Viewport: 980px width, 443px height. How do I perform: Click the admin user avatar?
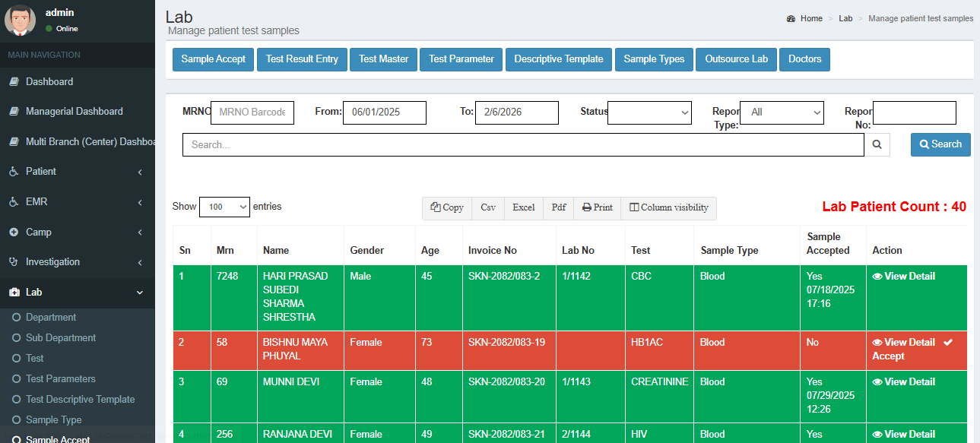[20, 20]
